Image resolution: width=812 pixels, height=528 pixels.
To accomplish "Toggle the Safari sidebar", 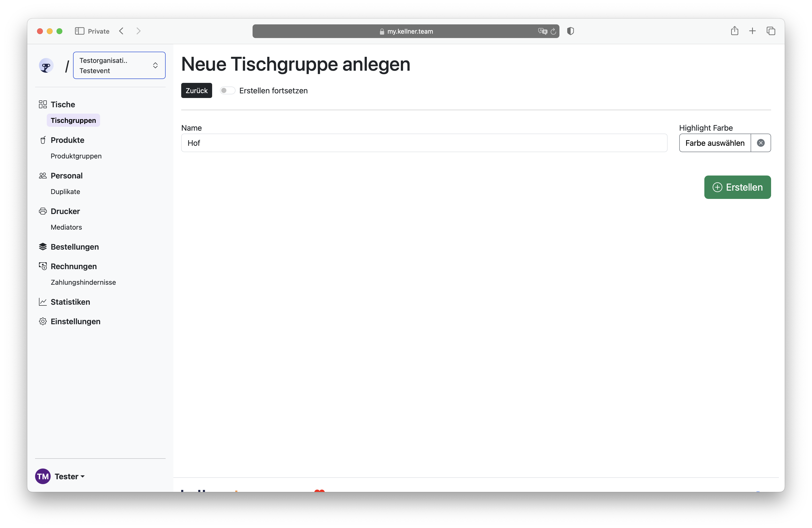I will [79, 31].
